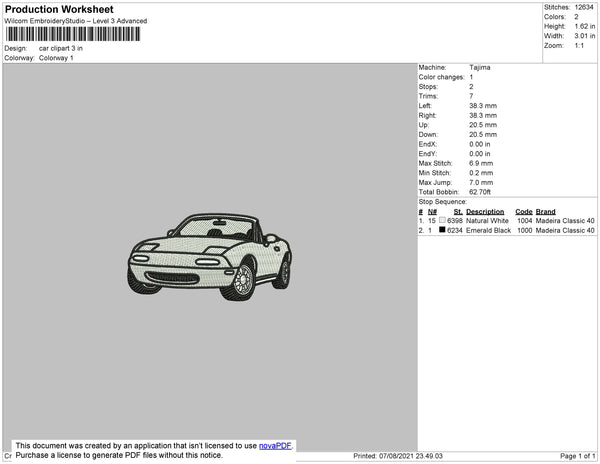
Task: Click the Colorway 1 text
Action: 56,58
